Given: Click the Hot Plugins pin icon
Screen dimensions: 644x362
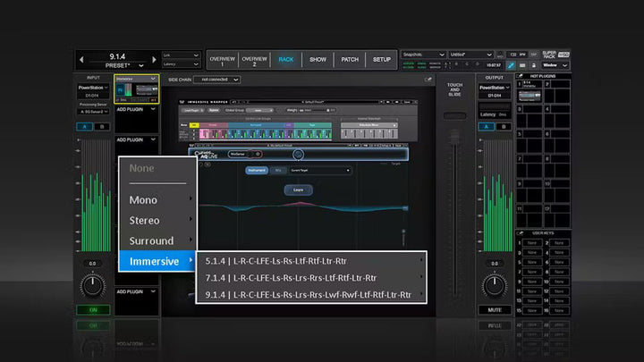Looking at the screenshot, I should pos(520,76).
